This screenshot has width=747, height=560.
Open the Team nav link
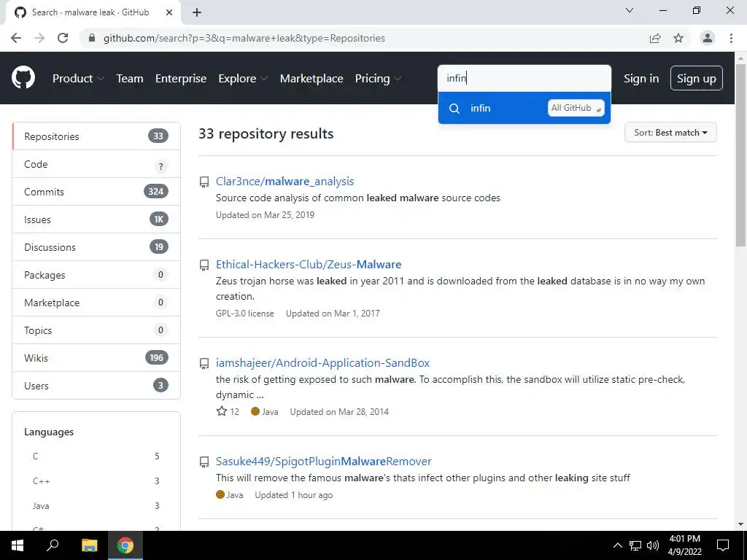130,79
